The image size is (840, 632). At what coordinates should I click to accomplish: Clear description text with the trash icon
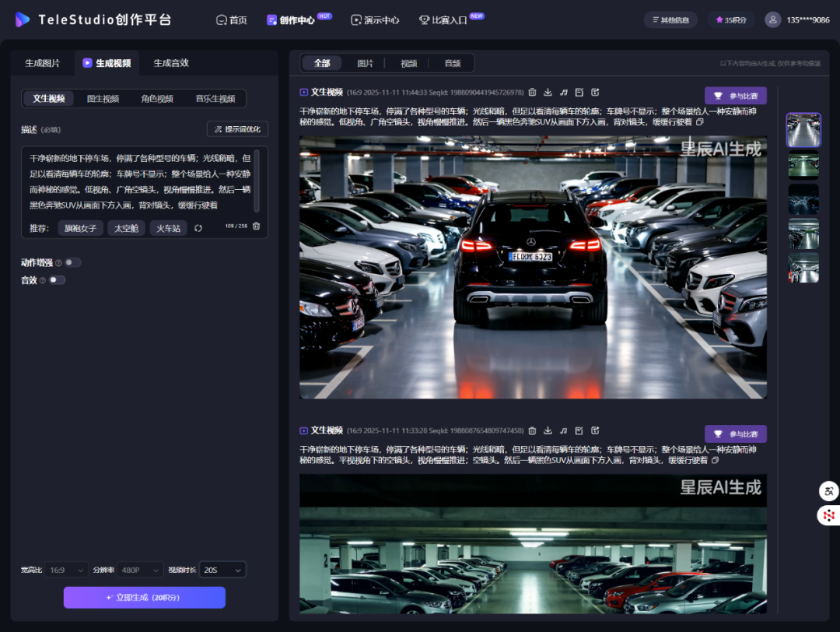point(256,226)
